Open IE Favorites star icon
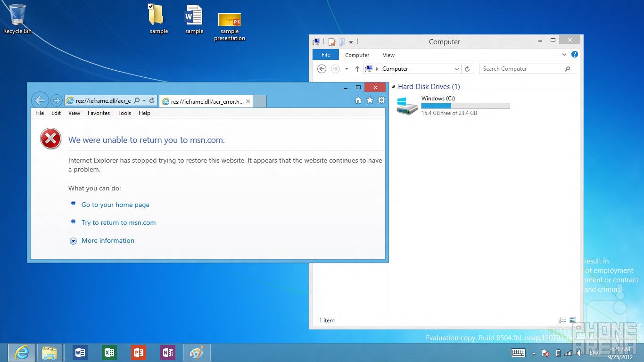This screenshot has height=362, width=644. coord(370,100)
